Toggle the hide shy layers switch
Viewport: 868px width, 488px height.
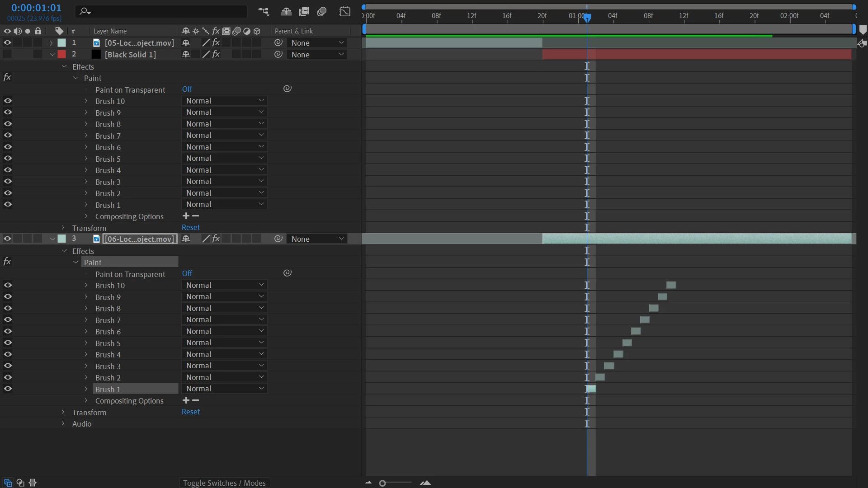point(286,11)
